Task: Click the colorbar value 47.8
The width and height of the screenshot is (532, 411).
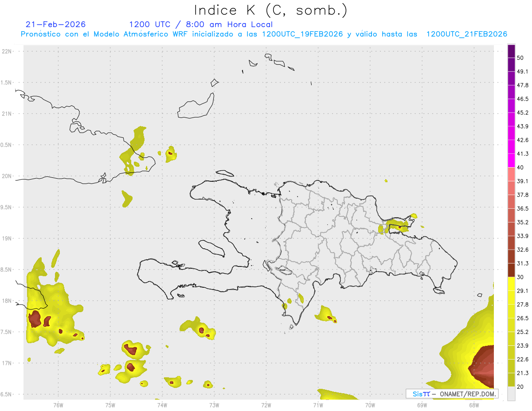Action: tap(523, 85)
